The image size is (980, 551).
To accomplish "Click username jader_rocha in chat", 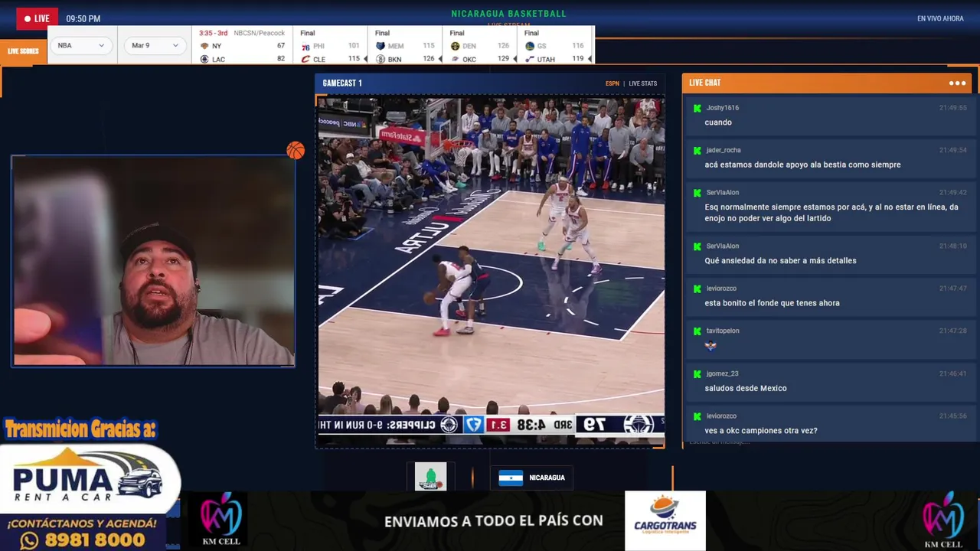I will (x=724, y=150).
